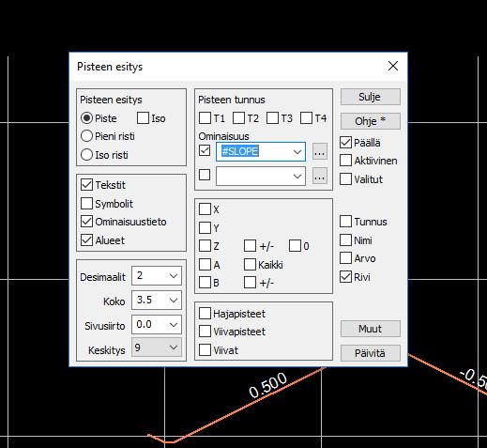Open the Muut options button
The width and height of the screenshot is (487, 448).
click(371, 329)
